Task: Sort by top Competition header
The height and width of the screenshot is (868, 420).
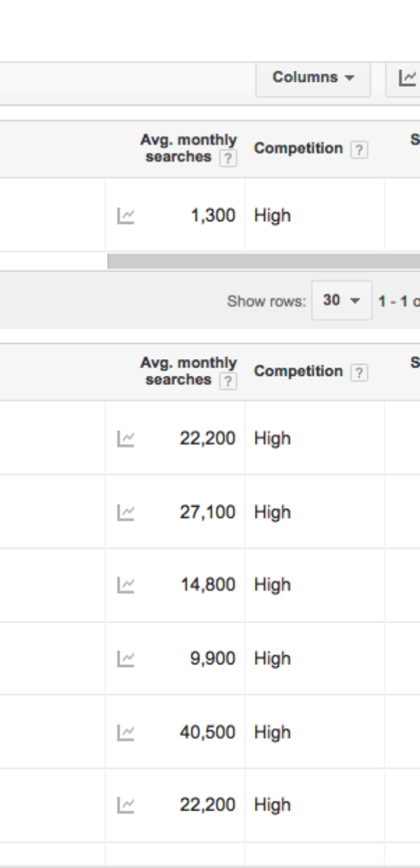Action: (x=298, y=148)
